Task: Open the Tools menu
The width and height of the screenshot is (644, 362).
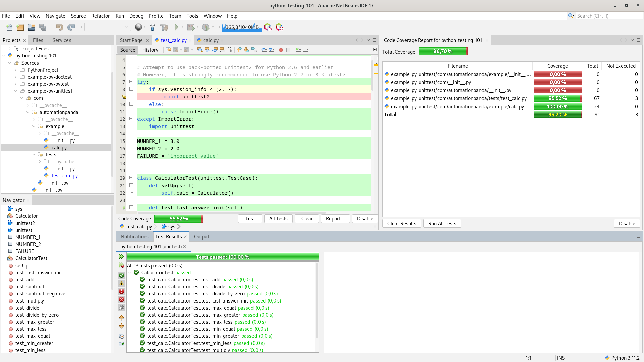Action: [192, 16]
